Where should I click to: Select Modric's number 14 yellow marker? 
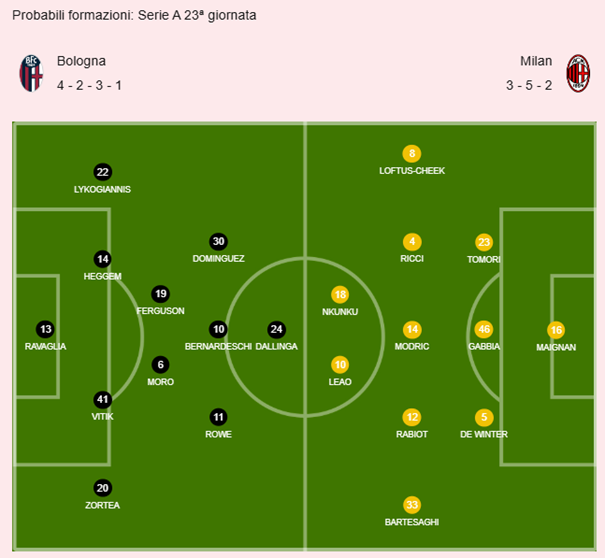[412, 329]
